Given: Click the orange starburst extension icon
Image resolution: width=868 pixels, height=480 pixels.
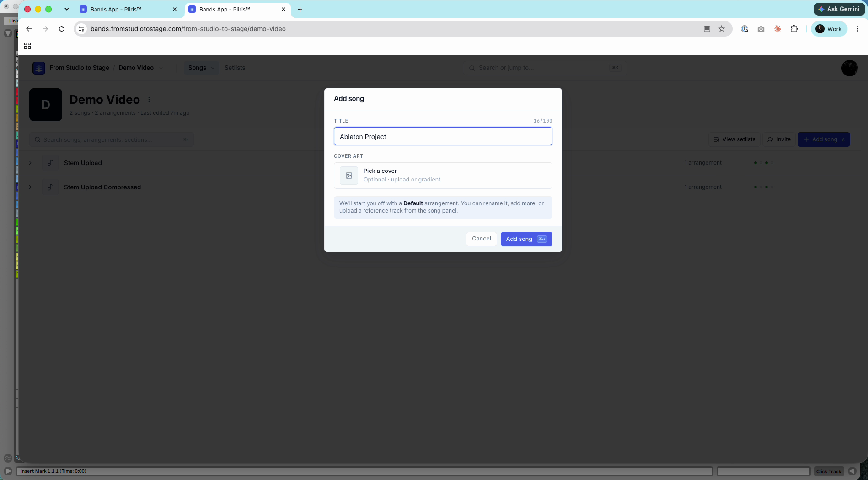Looking at the screenshot, I should click(777, 29).
